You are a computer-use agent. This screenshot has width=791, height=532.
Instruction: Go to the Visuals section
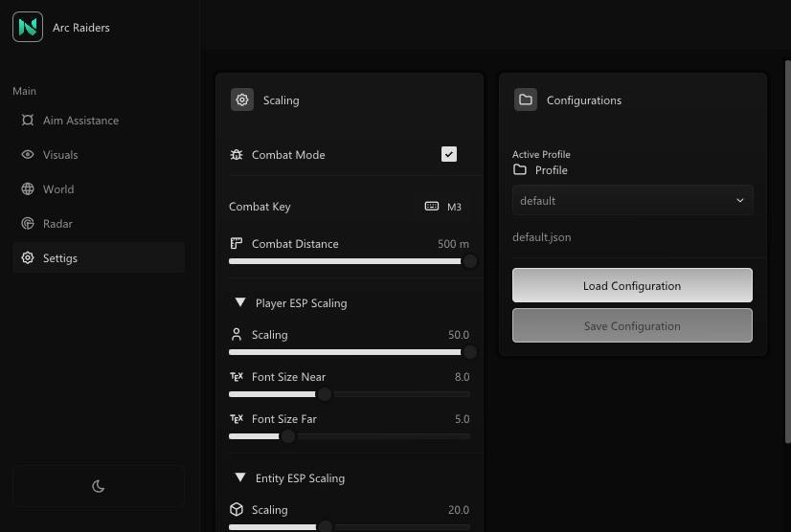[60, 155]
